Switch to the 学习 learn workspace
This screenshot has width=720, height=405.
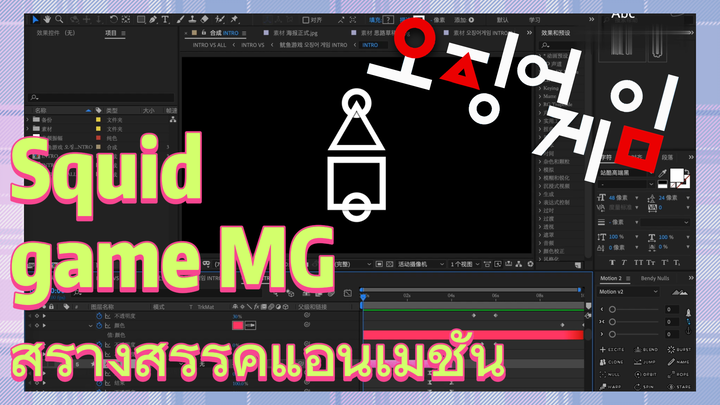point(534,20)
